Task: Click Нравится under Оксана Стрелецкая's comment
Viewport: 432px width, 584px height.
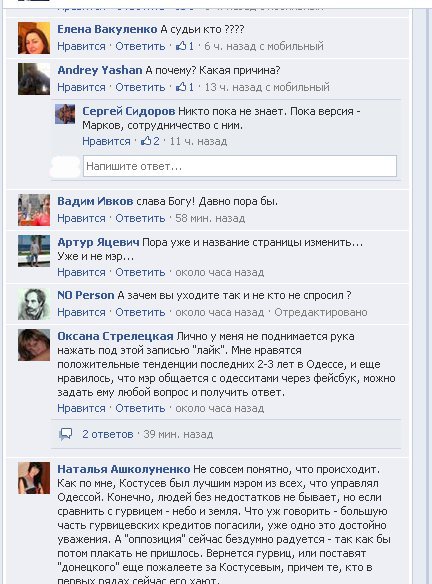Action: click(81, 408)
